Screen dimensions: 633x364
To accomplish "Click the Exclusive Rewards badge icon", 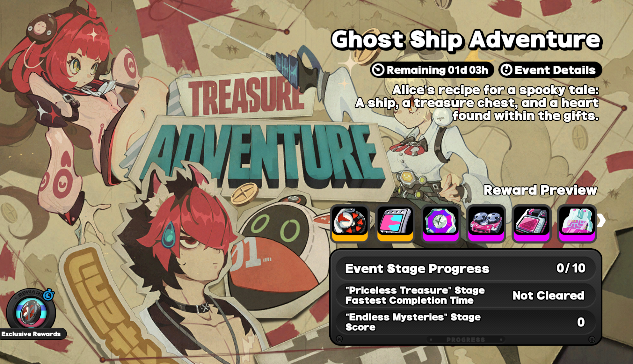I will [31, 311].
